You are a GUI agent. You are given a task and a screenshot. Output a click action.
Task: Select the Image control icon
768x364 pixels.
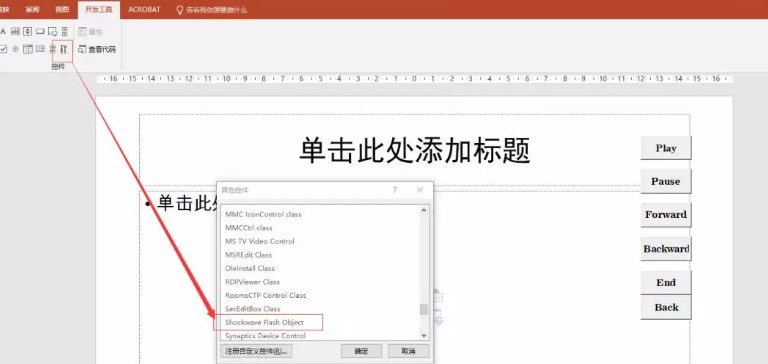pyautogui.click(x=52, y=32)
